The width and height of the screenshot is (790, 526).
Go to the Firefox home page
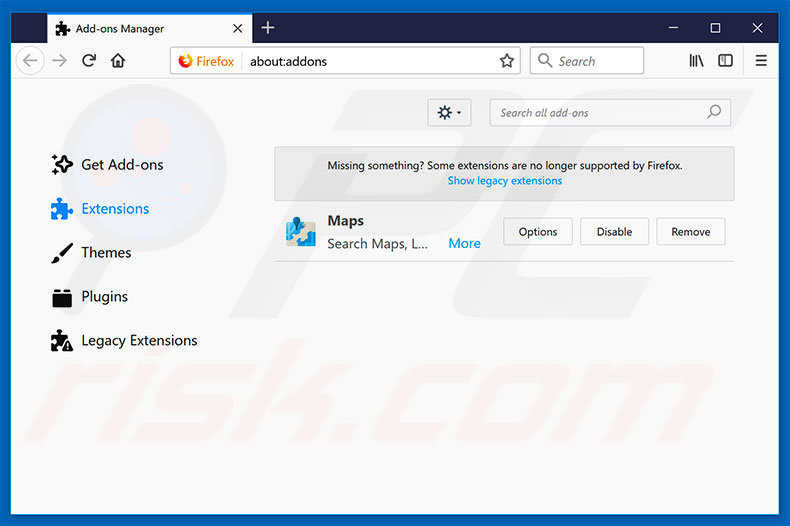click(x=118, y=61)
